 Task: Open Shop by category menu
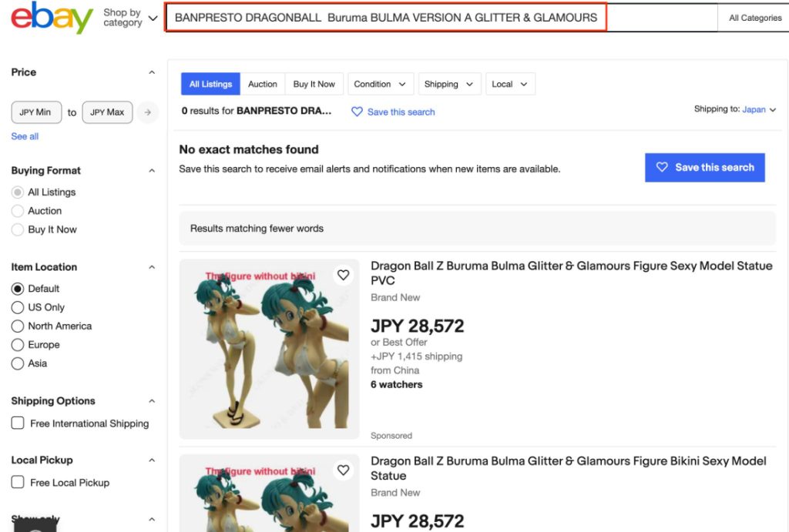coord(130,18)
